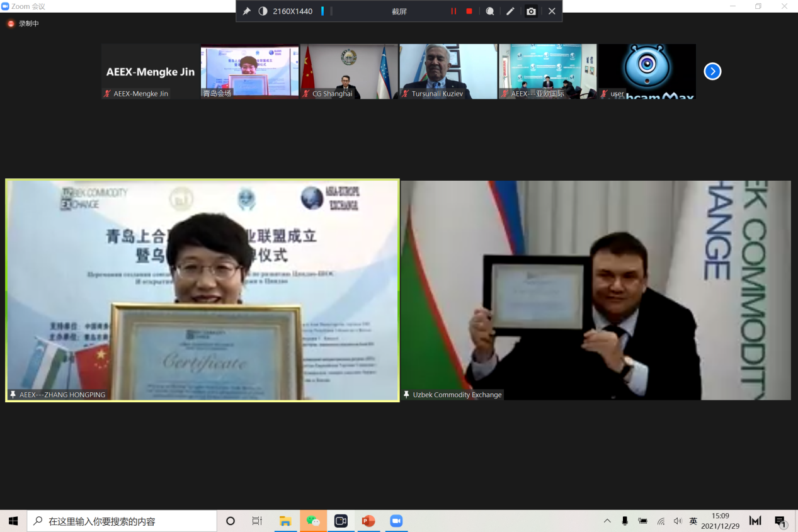This screenshot has height=532, width=798.
Task: Show next participants with blue arrow
Action: (712, 71)
